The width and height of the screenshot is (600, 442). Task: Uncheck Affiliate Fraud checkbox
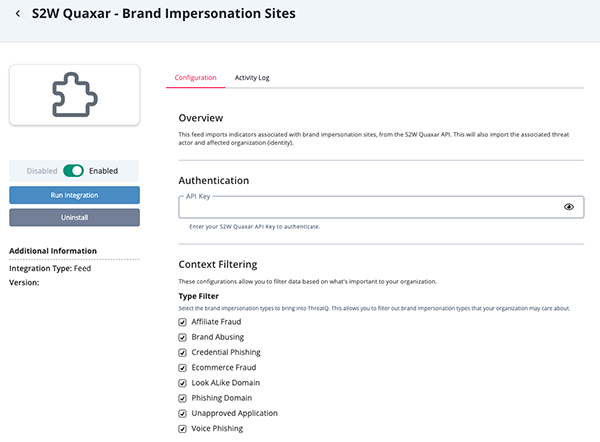(x=183, y=322)
